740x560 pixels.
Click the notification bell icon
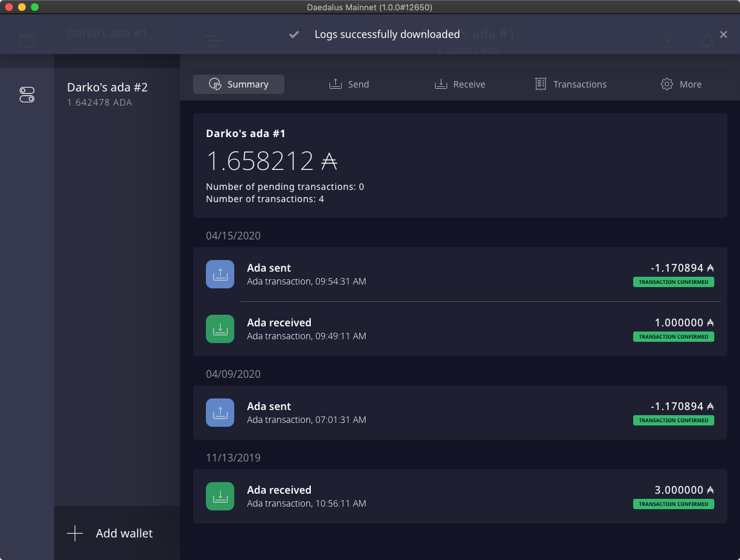(707, 41)
